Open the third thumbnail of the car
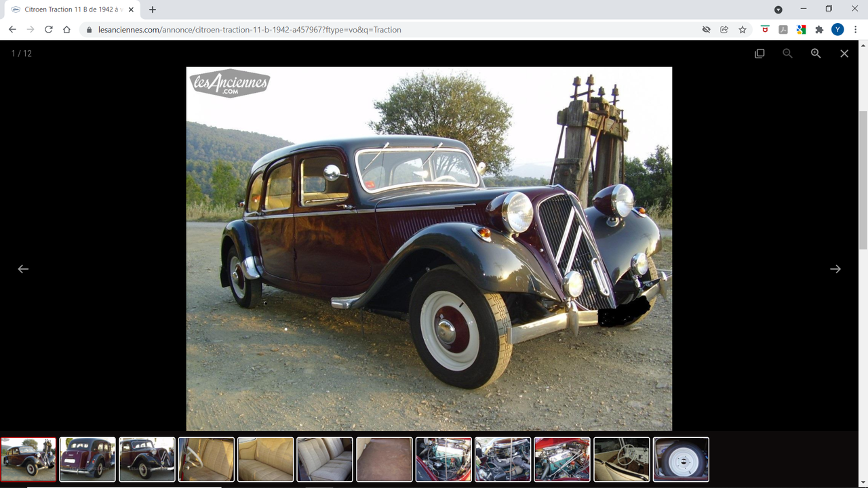 click(147, 460)
